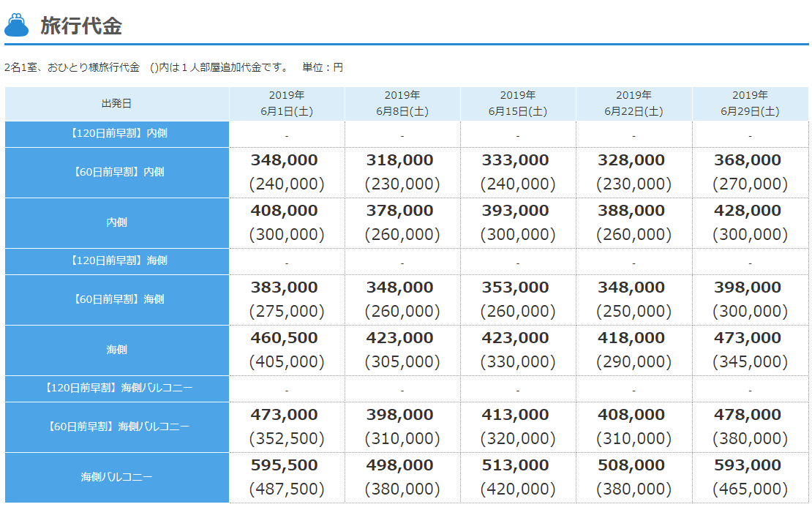Click the price 498,000
812x507 pixels.
[x=400, y=465]
